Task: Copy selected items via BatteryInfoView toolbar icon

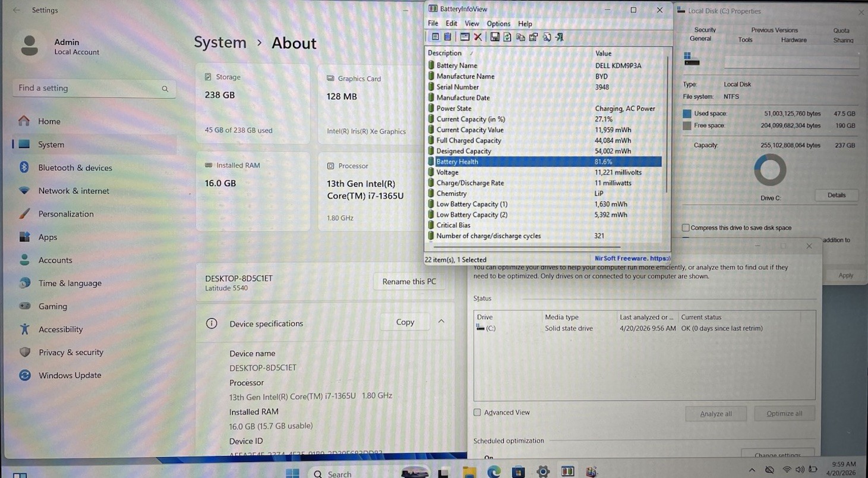Action: (520, 37)
